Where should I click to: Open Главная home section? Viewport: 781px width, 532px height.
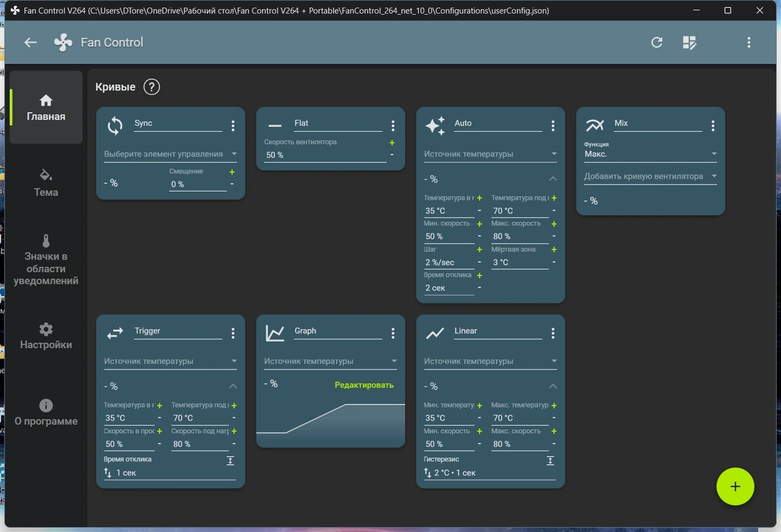46,107
